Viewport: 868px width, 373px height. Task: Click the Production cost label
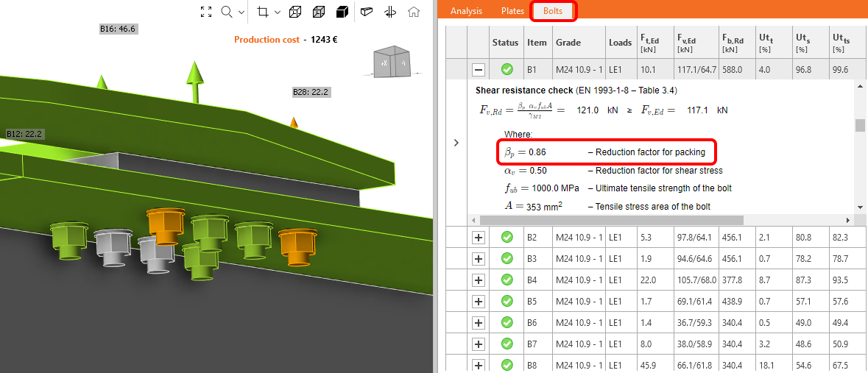click(x=267, y=40)
